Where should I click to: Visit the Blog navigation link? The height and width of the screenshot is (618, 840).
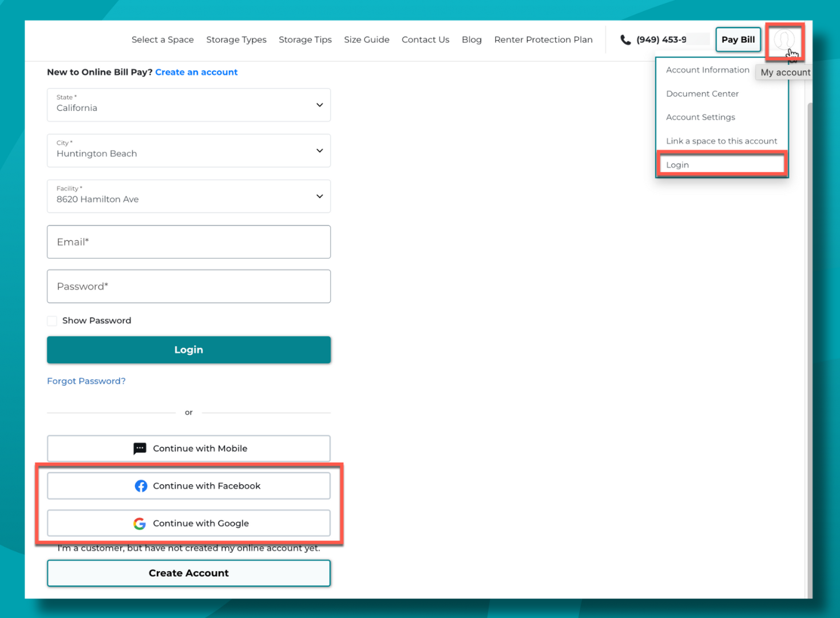[471, 39]
